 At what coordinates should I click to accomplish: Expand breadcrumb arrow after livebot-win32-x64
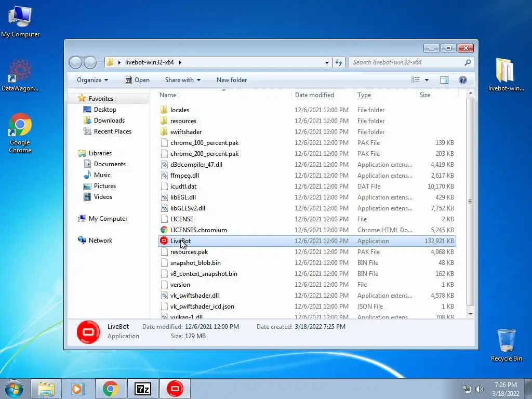(x=180, y=62)
